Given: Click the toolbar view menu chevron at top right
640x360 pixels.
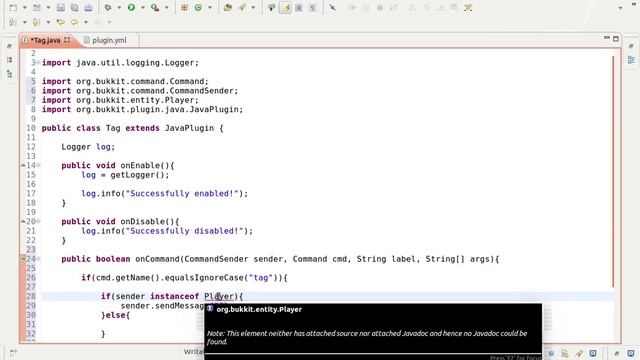Looking at the screenshot, I should (620, 8).
